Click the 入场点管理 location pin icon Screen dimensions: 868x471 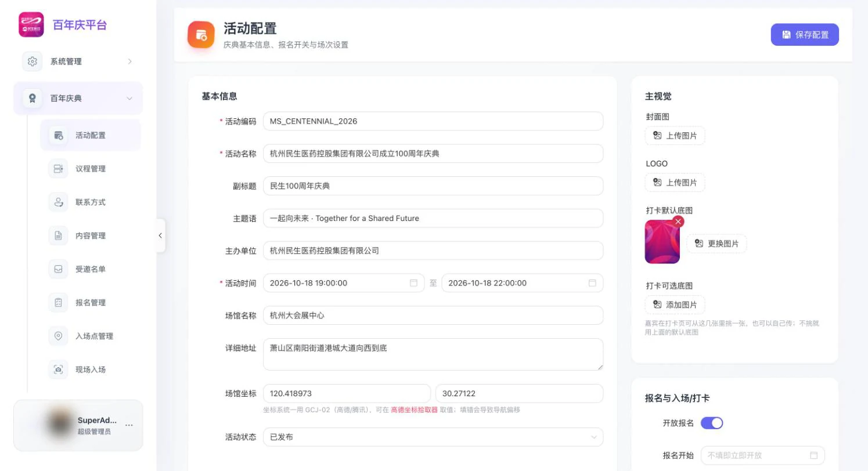pyautogui.click(x=58, y=336)
